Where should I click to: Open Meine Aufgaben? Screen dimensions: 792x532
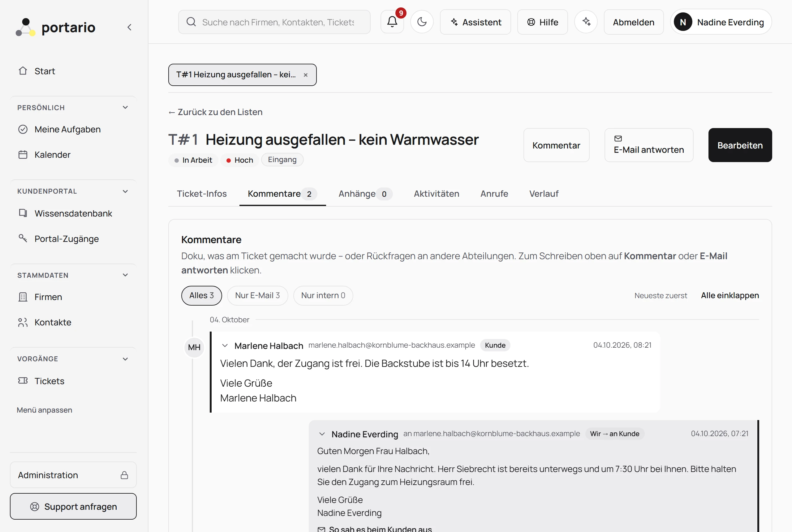(x=73, y=129)
